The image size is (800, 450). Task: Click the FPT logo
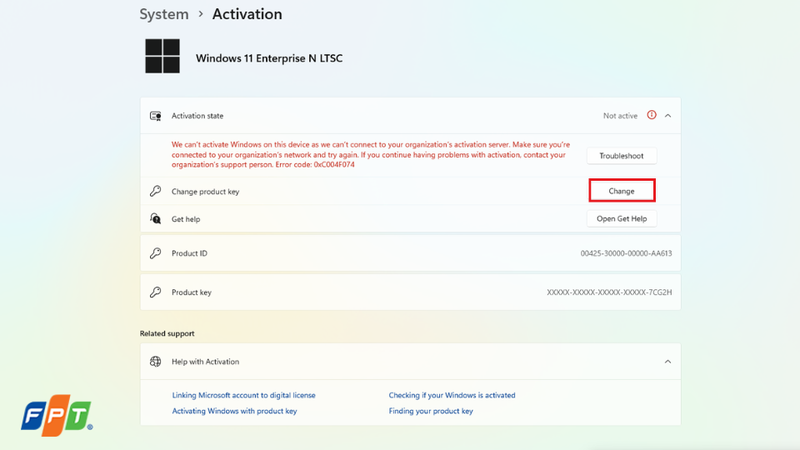[x=57, y=415]
